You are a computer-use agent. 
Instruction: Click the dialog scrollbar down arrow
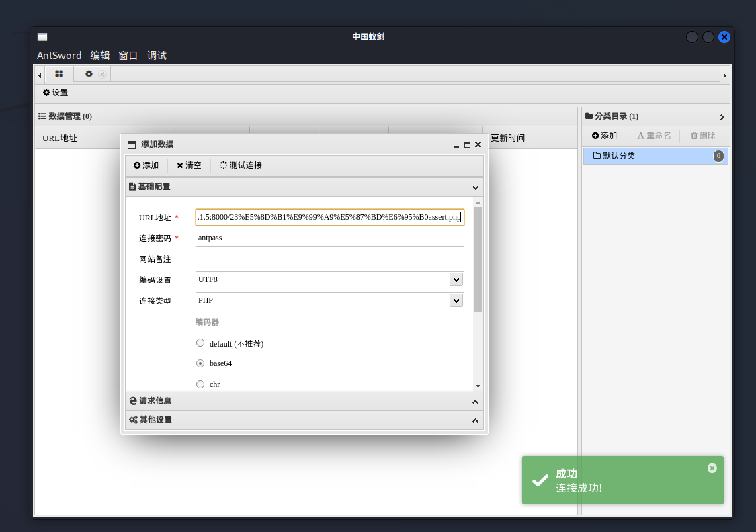(478, 386)
